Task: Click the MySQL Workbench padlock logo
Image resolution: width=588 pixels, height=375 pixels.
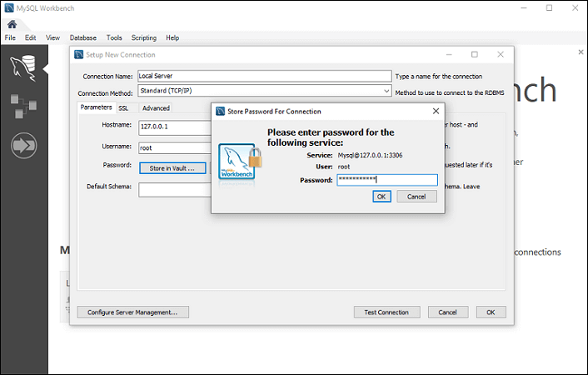Action: (237, 162)
